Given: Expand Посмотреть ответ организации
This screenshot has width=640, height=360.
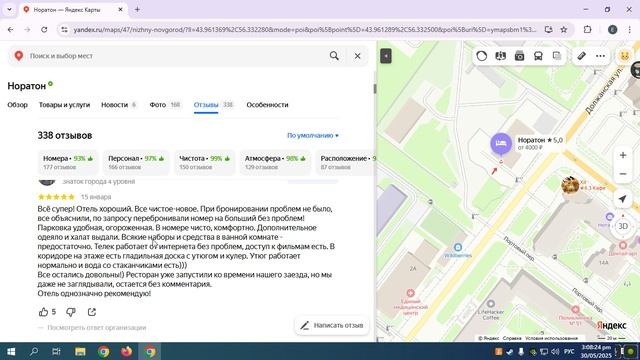Looking at the screenshot, I should click(96, 327).
